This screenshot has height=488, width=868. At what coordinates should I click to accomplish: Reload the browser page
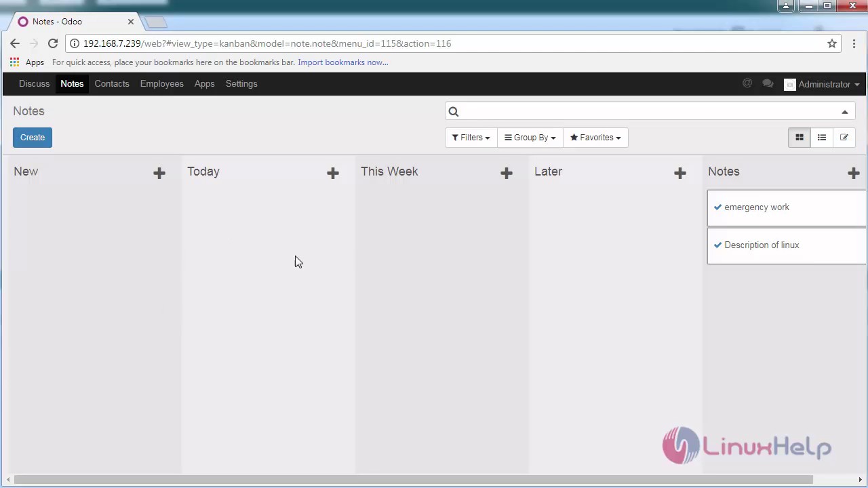coord(53,43)
